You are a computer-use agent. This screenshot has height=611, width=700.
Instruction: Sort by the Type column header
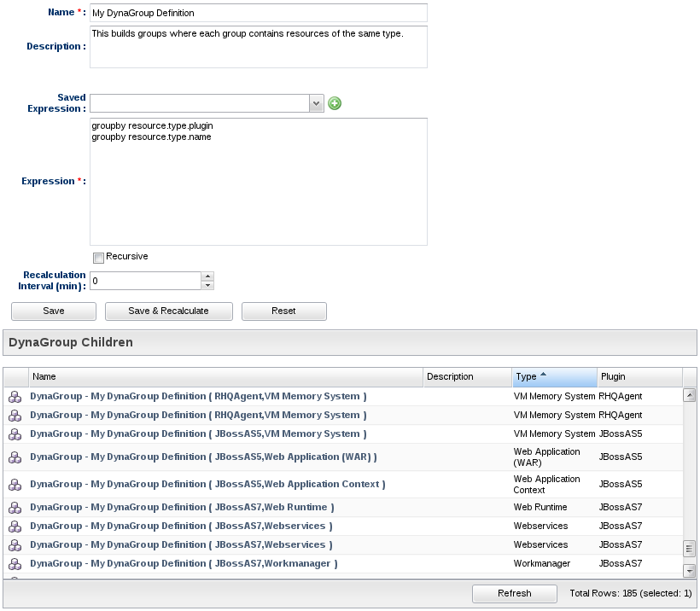click(555, 376)
